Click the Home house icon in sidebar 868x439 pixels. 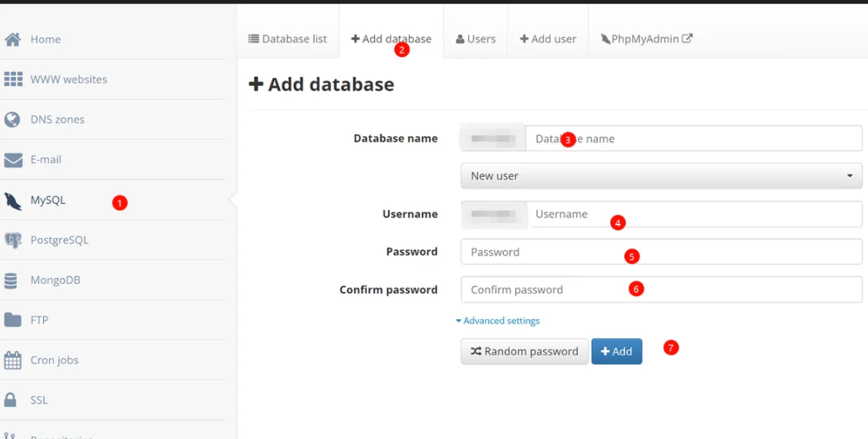pos(13,40)
